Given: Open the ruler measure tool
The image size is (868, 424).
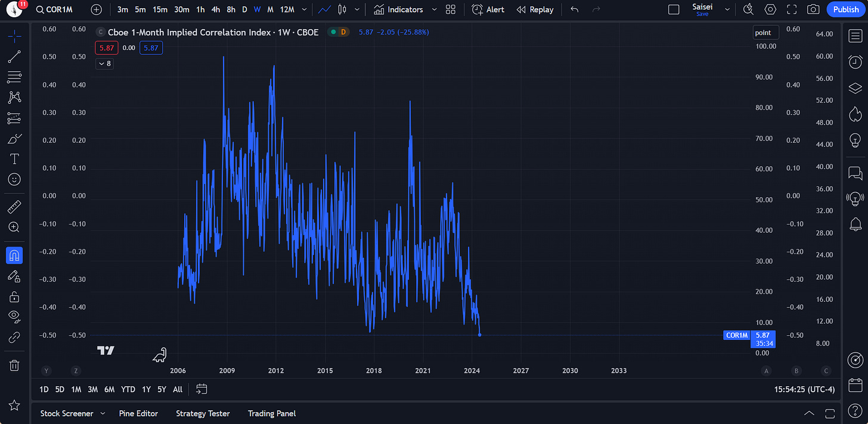Looking at the screenshot, I should point(14,207).
